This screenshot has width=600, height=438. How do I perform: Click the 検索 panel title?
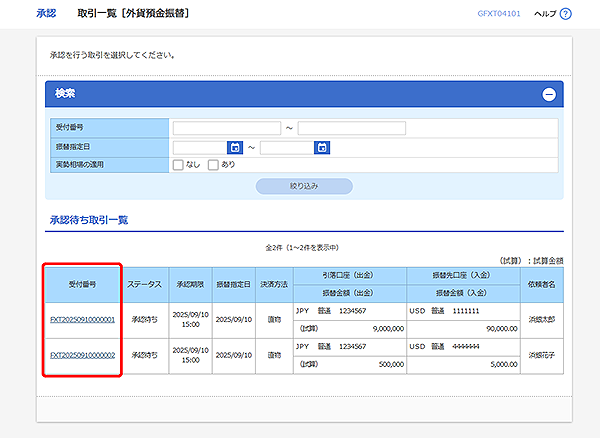(x=65, y=93)
